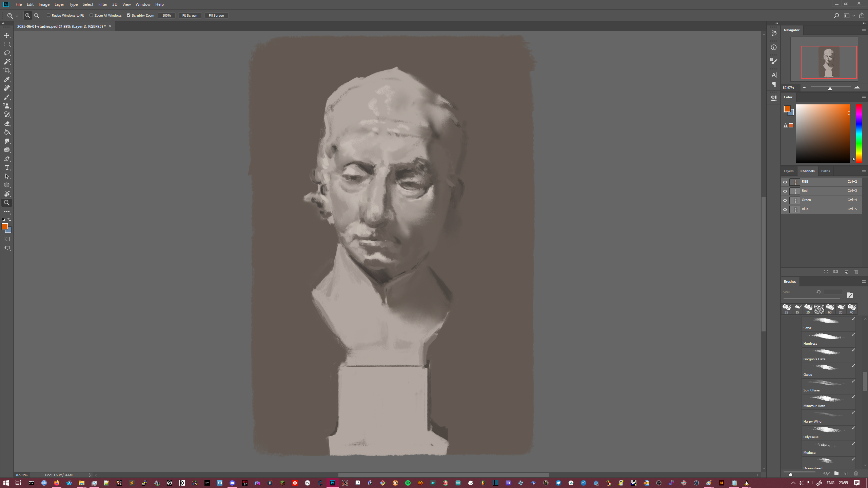Click the Fill Screen button

[216, 15]
